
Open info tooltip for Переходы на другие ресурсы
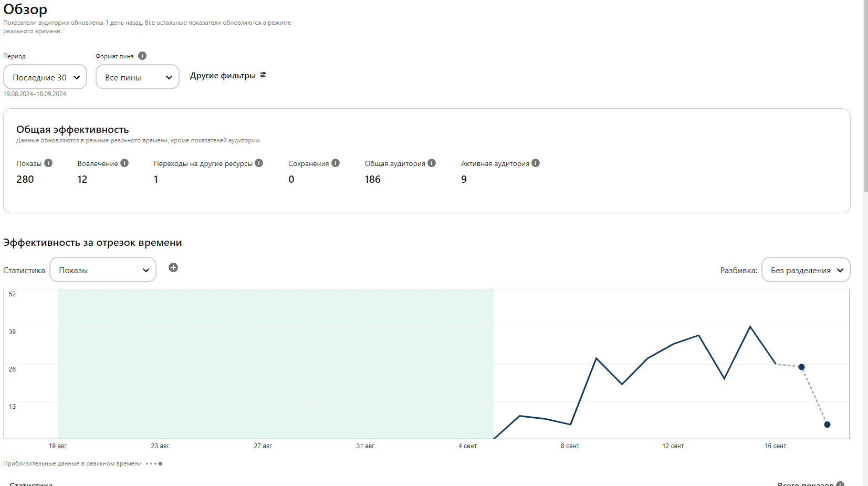[x=259, y=163]
